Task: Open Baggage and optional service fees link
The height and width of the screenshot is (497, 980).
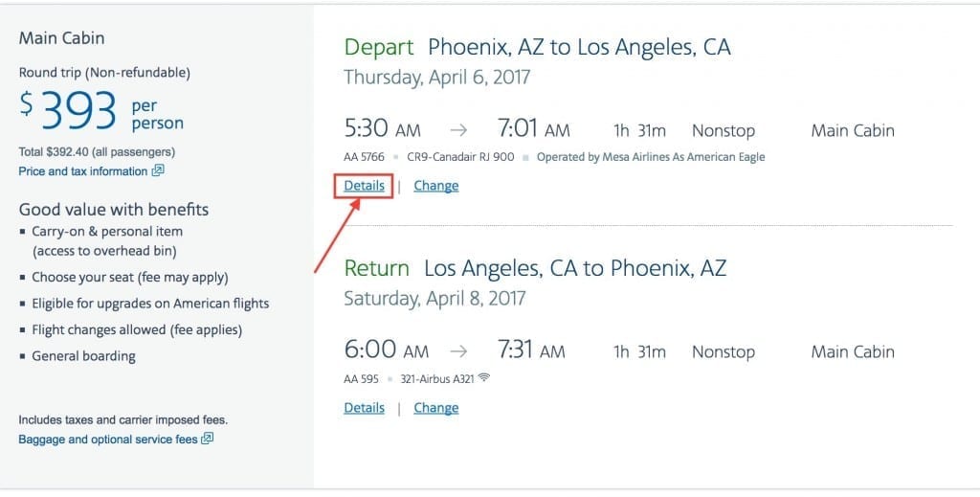Action: (107, 440)
